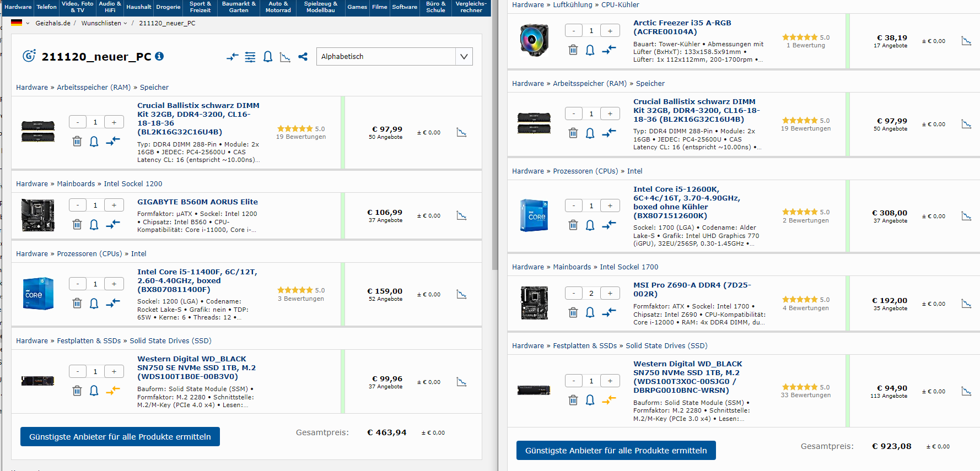Decrease quantity of MSI Pro Z690-A DDR4
Image resolution: width=980 pixels, height=471 pixels.
574,293
